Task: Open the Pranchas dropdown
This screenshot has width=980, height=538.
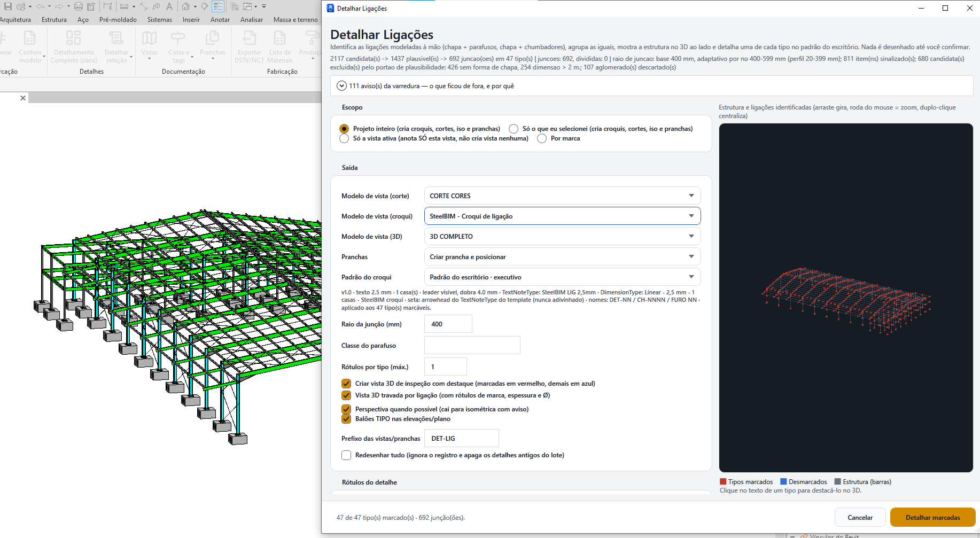Action: [562, 256]
